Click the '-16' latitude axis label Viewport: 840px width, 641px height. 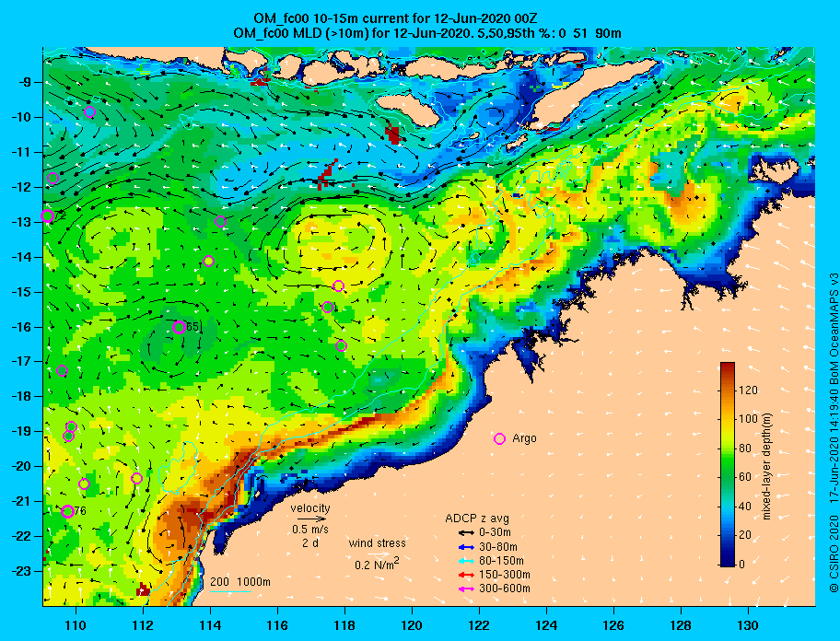coord(22,327)
